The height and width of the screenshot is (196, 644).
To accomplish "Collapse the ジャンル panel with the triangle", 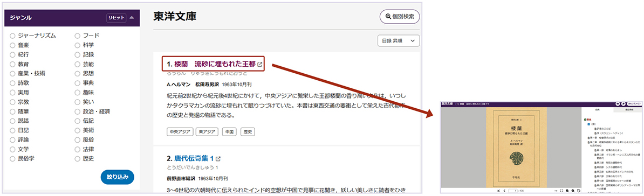I will (x=132, y=18).
